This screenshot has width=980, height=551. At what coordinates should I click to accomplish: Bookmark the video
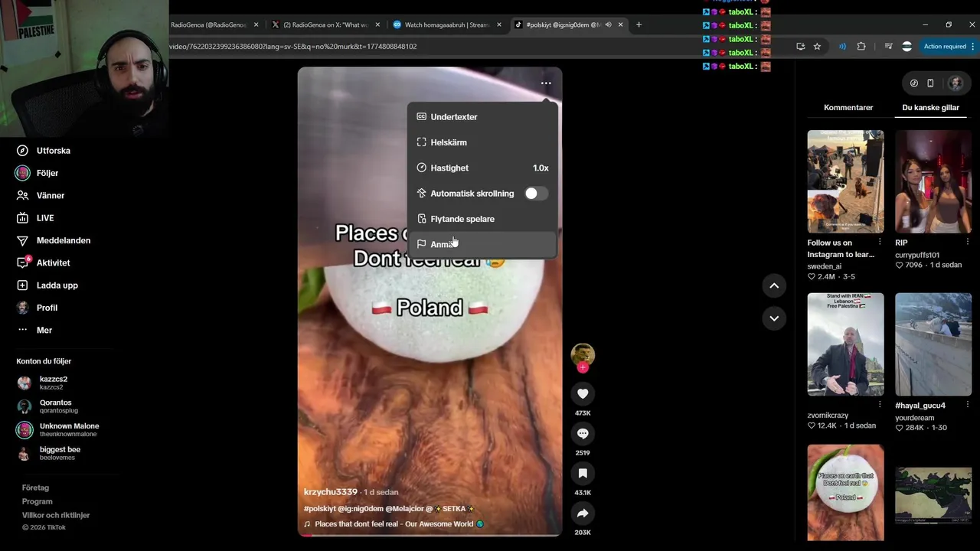(583, 473)
